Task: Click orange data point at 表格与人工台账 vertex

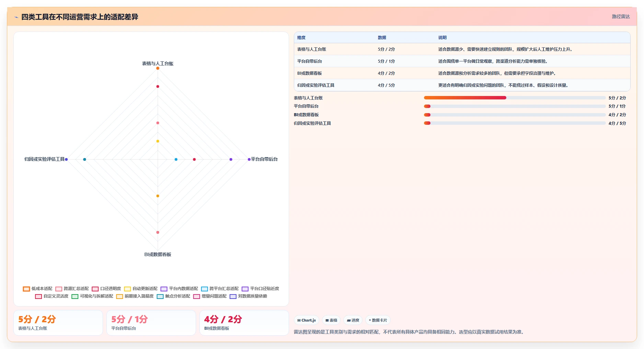Action: (x=158, y=68)
